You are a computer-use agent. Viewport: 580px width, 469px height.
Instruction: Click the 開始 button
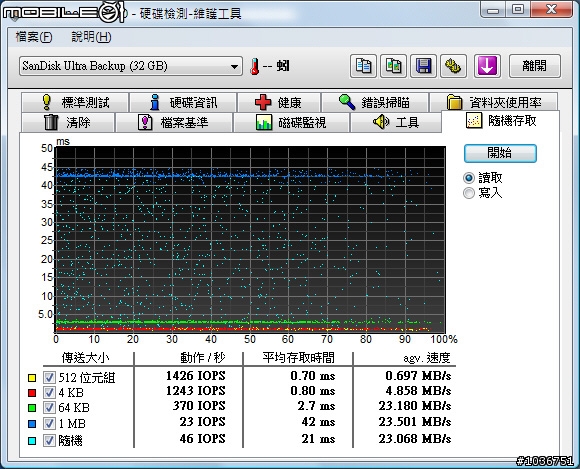tap(500, 153)
